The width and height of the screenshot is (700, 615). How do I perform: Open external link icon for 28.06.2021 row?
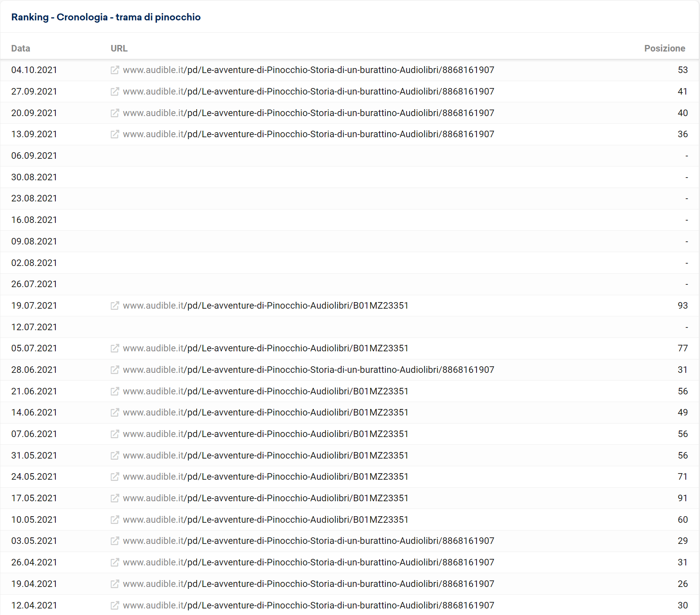coord(115,370)
